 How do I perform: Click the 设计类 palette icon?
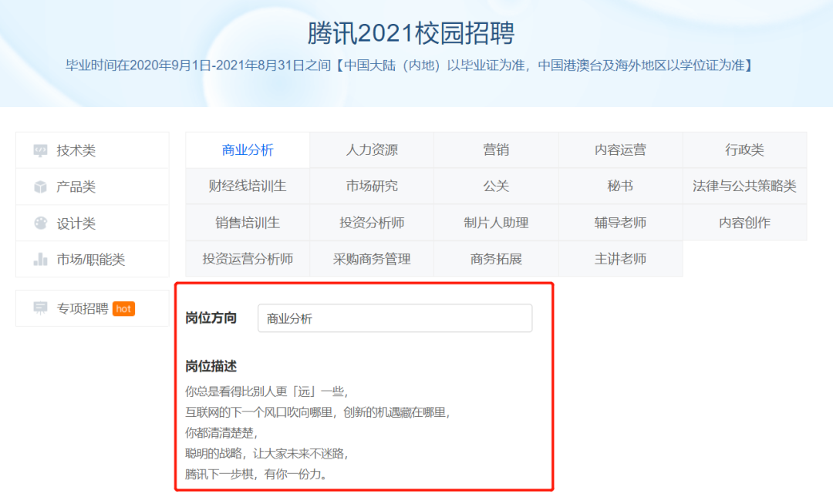click(x=40, y=223)
